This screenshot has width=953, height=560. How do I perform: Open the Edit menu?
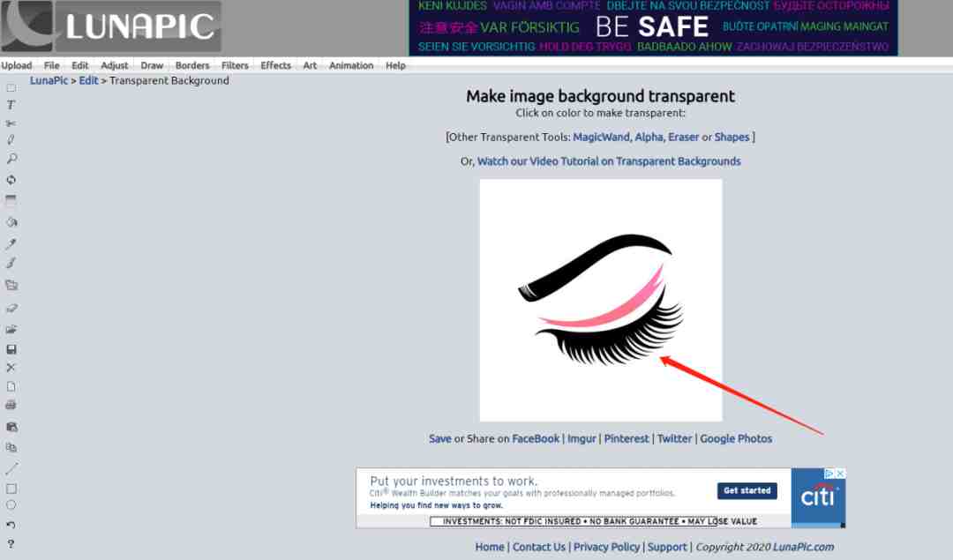(x=79, y=65)
